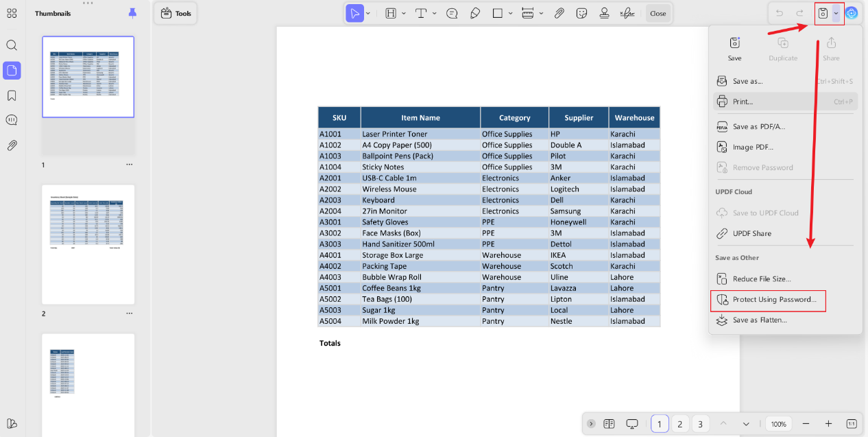Image resolution: width=868 pixels, height=437 pixels.
Task: Open page 1 thumbnail options menu
Action: [x=129, y=165]
